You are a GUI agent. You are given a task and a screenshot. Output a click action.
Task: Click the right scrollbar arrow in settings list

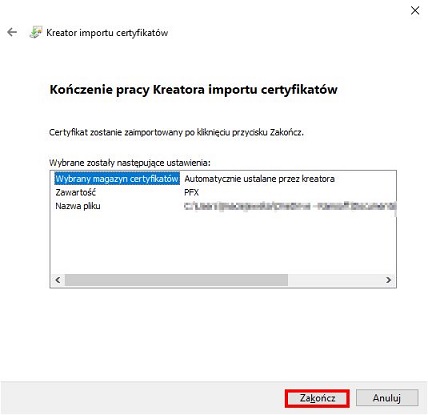388,280
